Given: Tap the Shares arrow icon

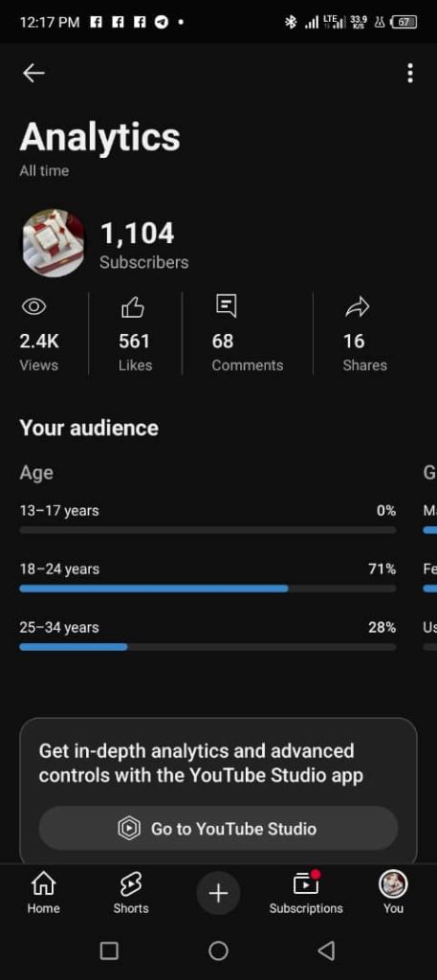Looking at the screenshot, I should (x=357, y=307).
